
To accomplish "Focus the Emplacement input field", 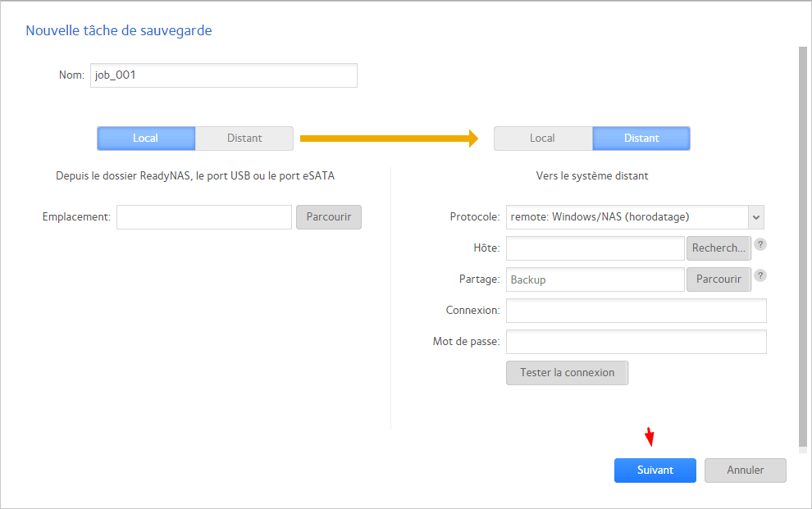I will [204, 217].
